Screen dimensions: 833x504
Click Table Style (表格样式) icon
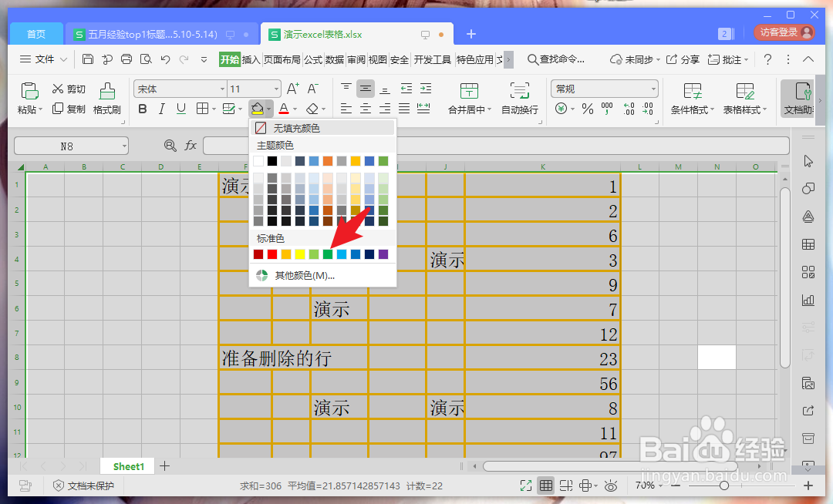(745, 91)
